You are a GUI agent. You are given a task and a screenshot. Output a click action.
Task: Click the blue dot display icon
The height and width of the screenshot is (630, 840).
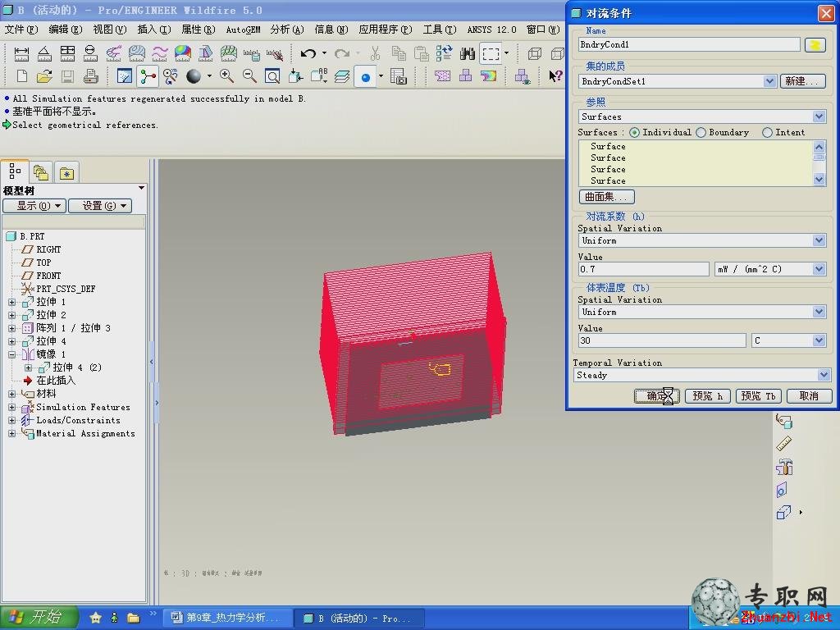[365, 78]
